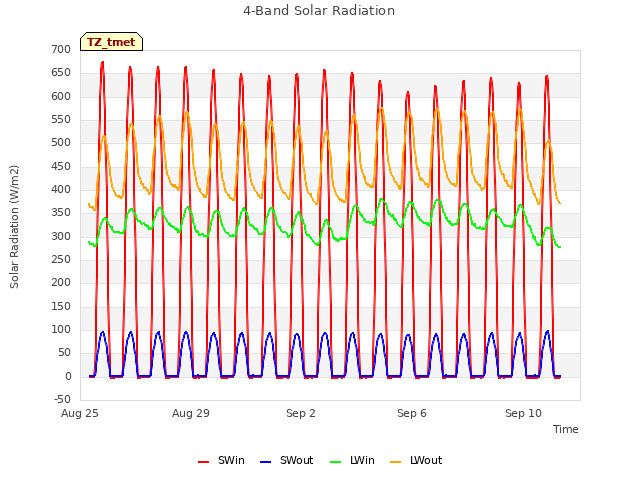Click the SWout legend label

[296, 460]
